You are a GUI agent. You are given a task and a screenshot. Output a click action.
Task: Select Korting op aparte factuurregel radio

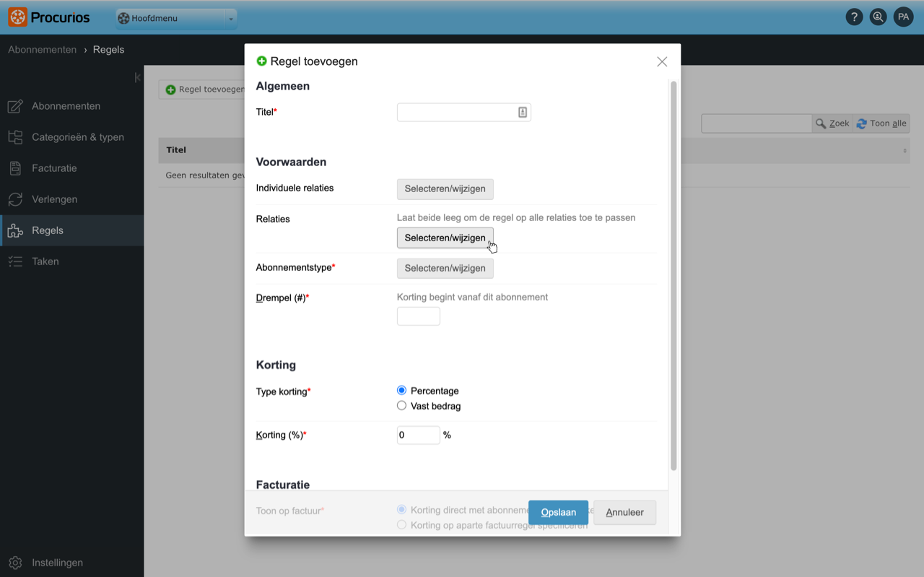point(401,525)
